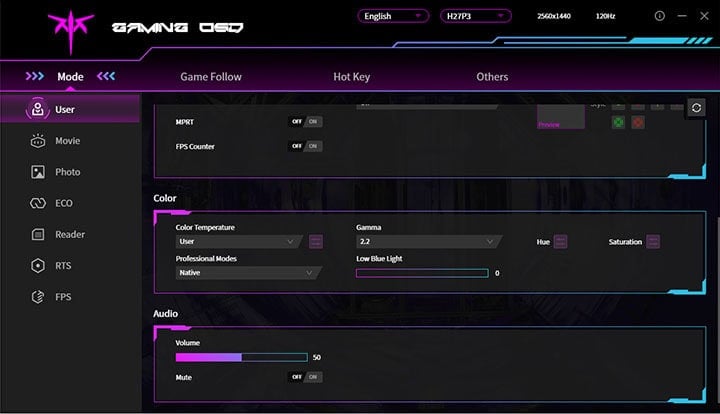Screen dimensions: 720x414
Task: Open the Color Temperature dropdown
Action: (x=239, y=241)
